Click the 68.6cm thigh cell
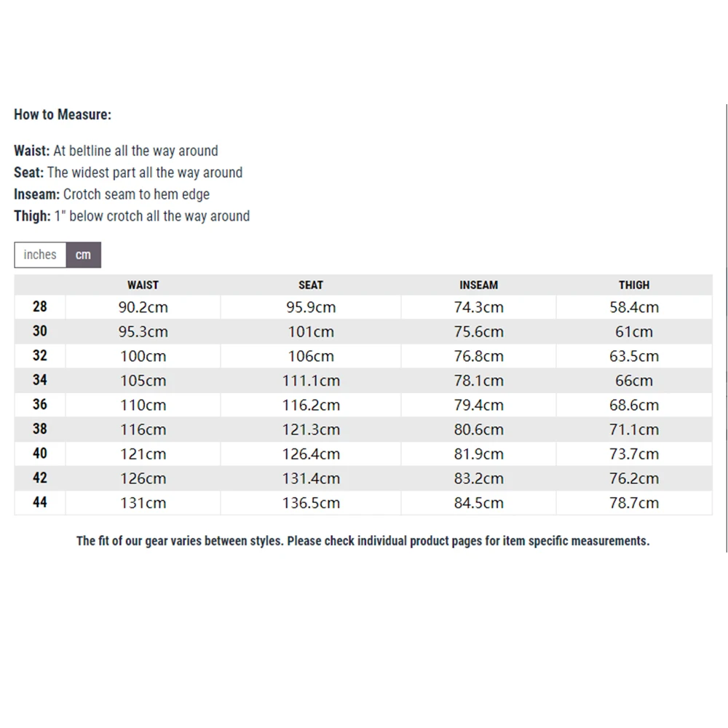The height and width of the screenshot is (728, 728). click(634, 405)
